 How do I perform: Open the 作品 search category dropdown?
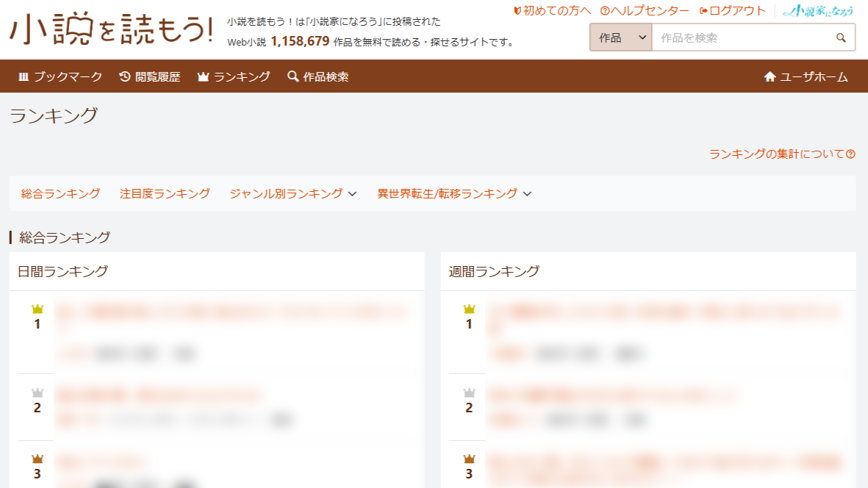[620, 37]
